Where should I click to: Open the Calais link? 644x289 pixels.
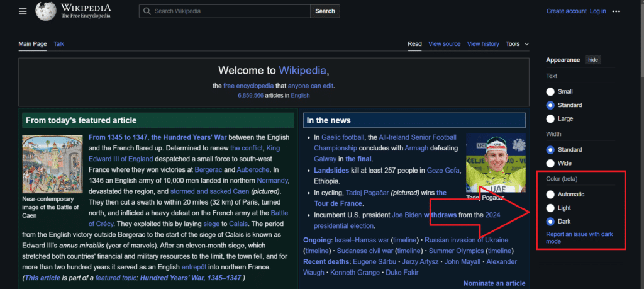click(238, 224)
